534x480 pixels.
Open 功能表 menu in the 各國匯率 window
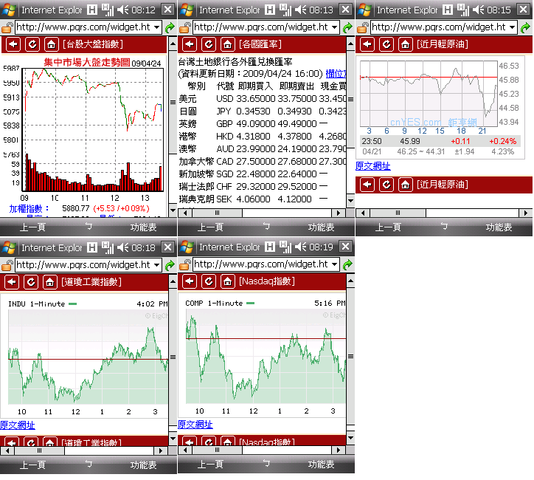pos(321,227)
